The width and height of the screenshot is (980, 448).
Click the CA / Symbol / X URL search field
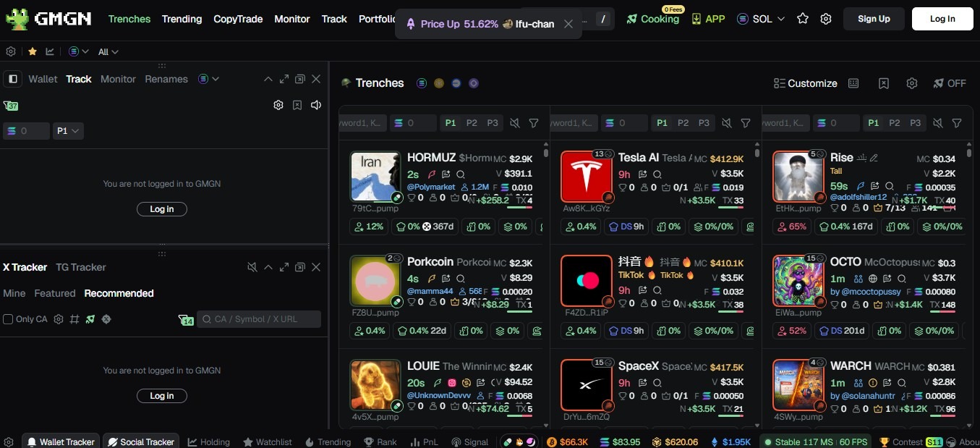258,318
